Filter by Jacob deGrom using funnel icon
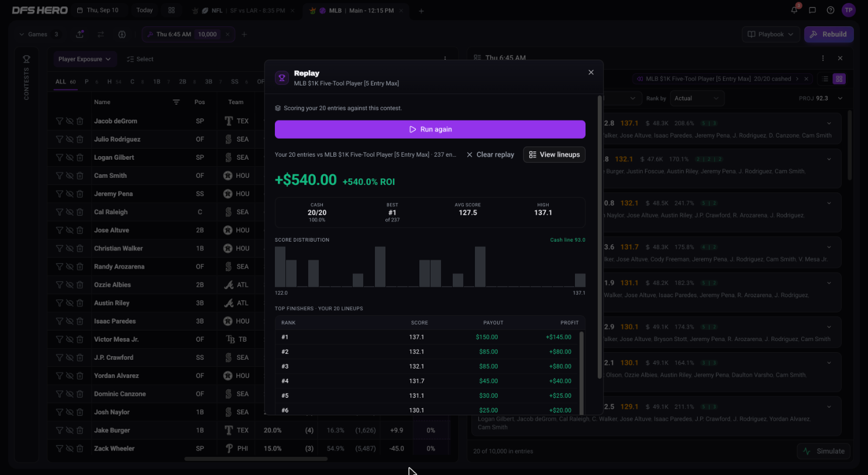Screen dimensions: 868x475 59,121
